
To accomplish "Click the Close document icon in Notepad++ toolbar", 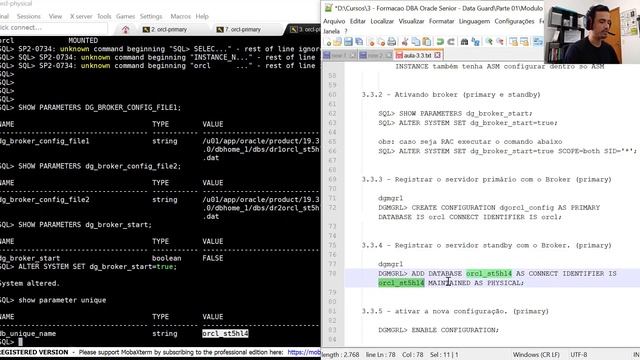I will (x=371, y=42).
